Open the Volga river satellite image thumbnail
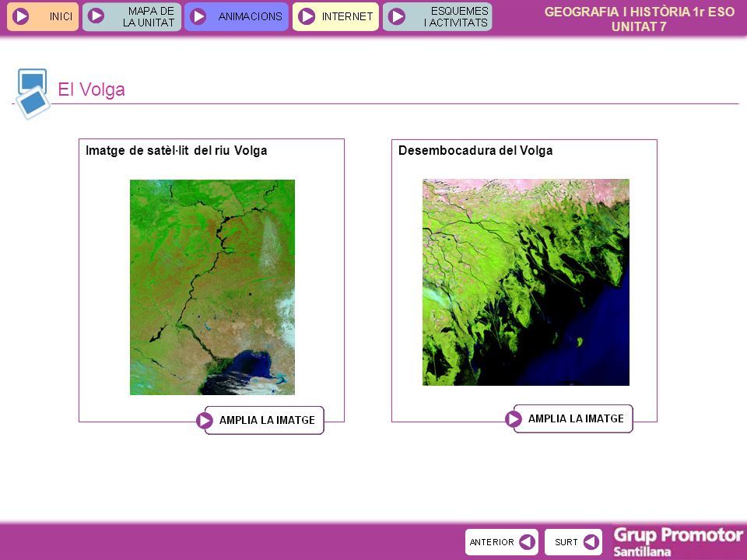The width and height of the screenshot is (747, 560). click(x=212, y=287)
